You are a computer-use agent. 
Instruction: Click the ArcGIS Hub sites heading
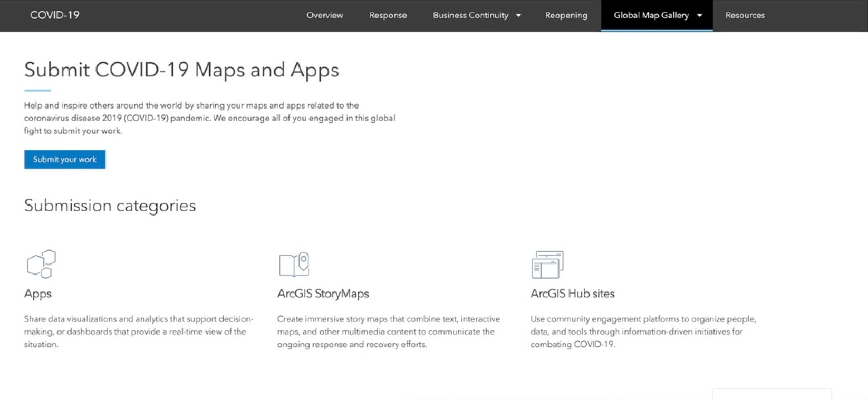point(572,294)
